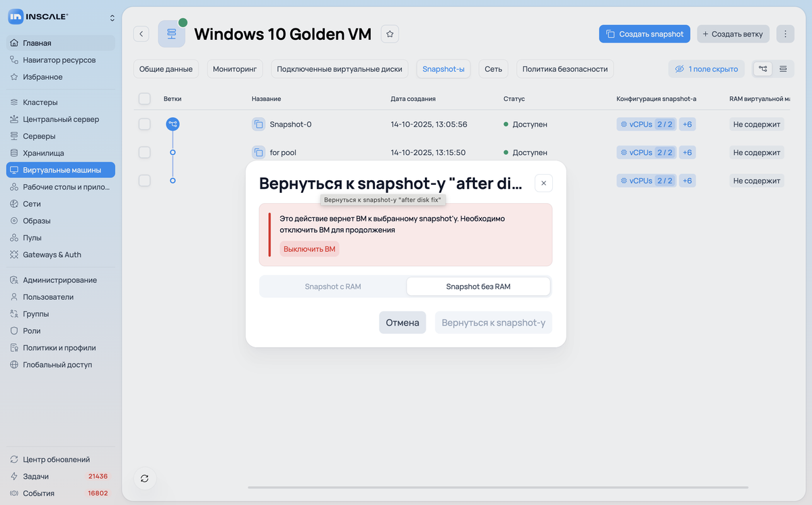Image resolution: width=812 pixels, height=505 pixels.
Task: Expand +6 config for Snapshot-0
Action: pos(687,125)
